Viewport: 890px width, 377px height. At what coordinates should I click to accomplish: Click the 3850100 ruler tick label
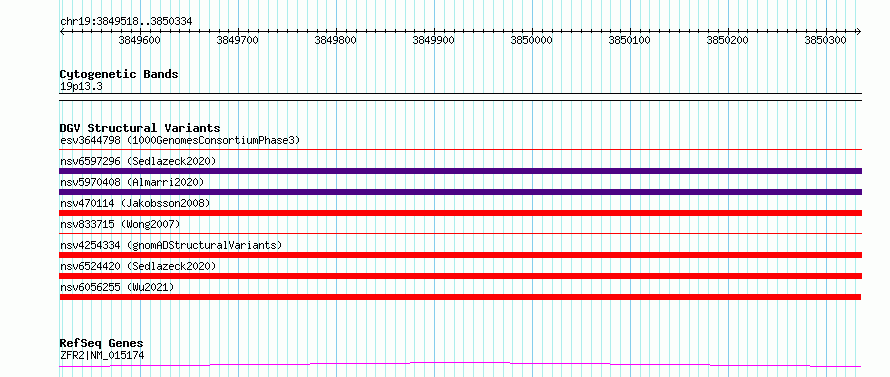pos(629,41)
